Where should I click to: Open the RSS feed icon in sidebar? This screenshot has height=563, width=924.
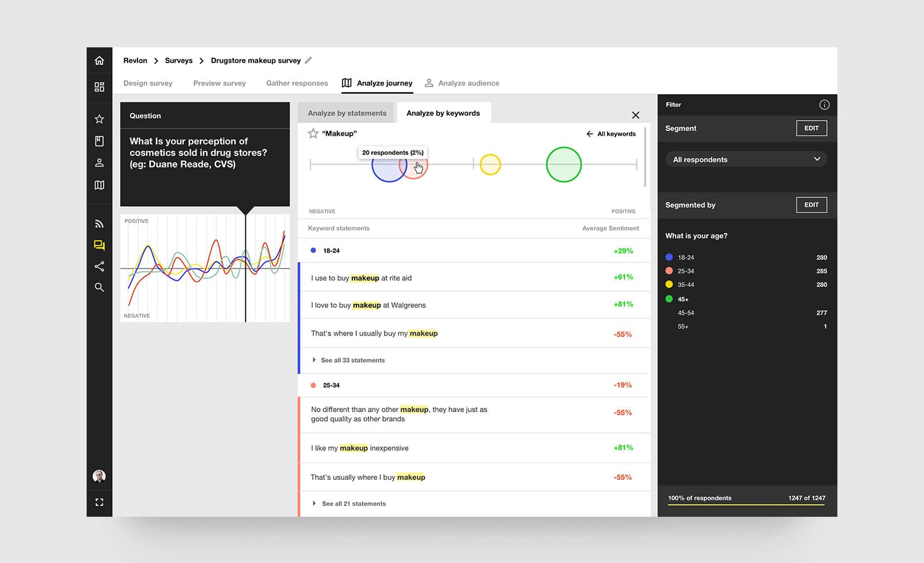(99, 223)
